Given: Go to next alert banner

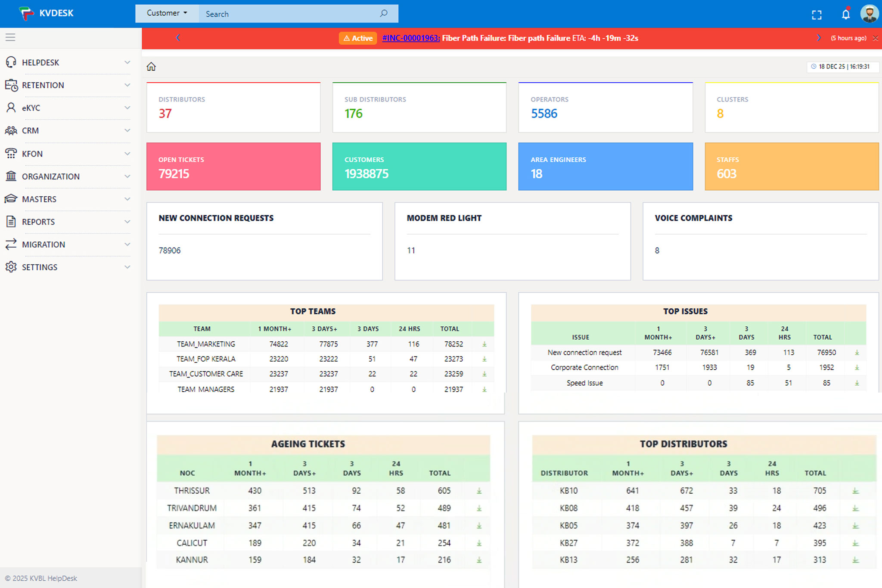Looking at the screenshot, I should [818, 38].
